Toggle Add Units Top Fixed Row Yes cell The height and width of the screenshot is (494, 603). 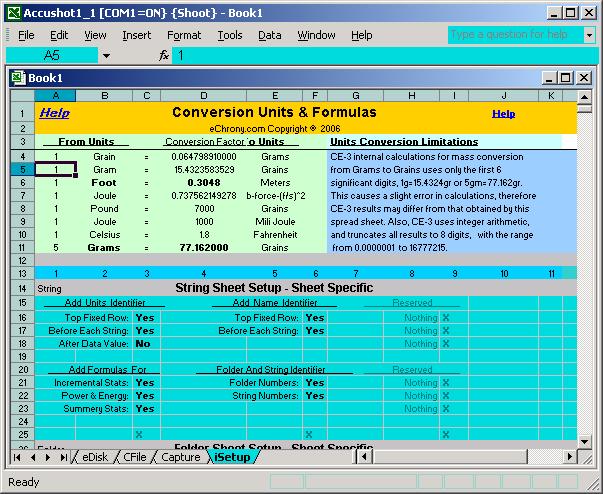146,318
